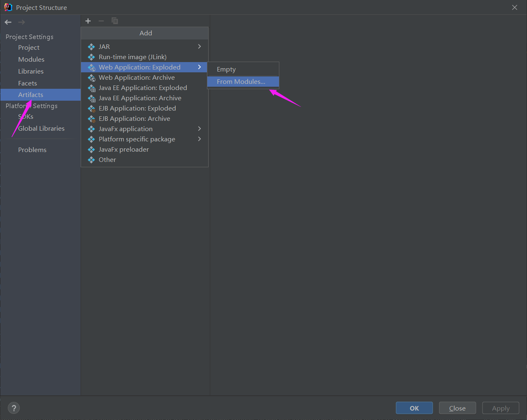Click the Close button at the bottom
This screenshot has width=527, height=420.
(x=457, y=408)
